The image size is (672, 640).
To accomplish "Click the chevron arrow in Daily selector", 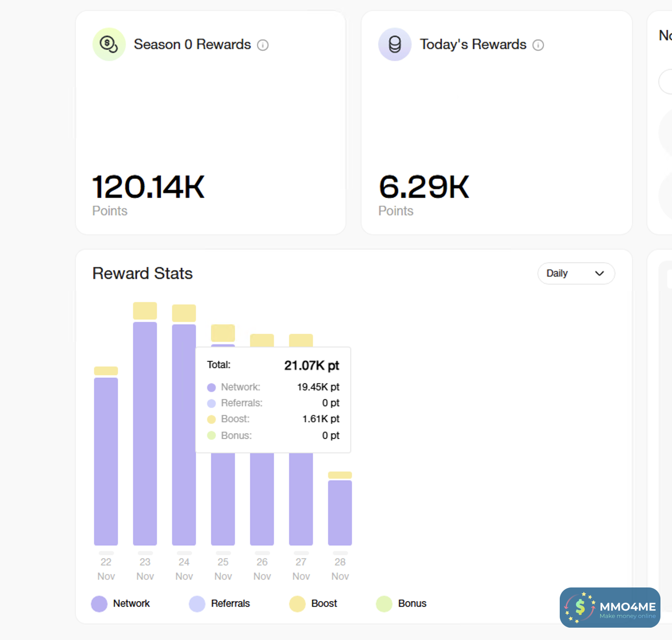I will pos(600,273).
